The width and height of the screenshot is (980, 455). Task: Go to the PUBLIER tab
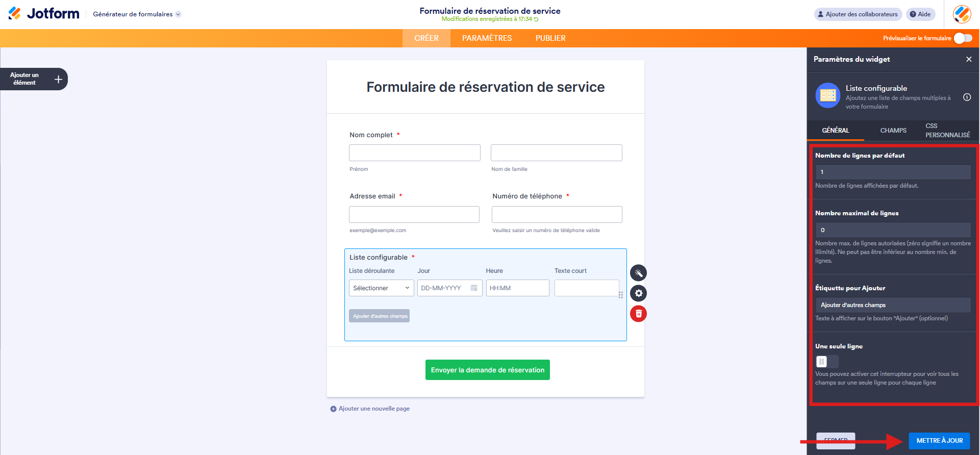point(550,38)
